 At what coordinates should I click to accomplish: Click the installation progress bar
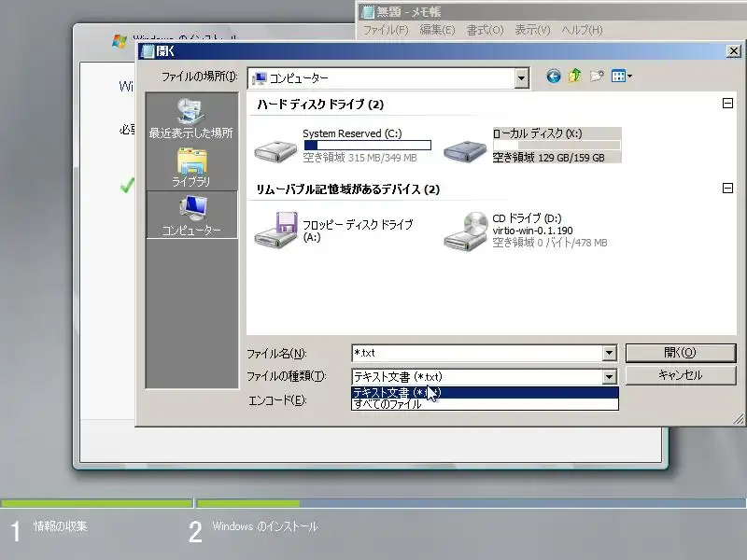373,503
